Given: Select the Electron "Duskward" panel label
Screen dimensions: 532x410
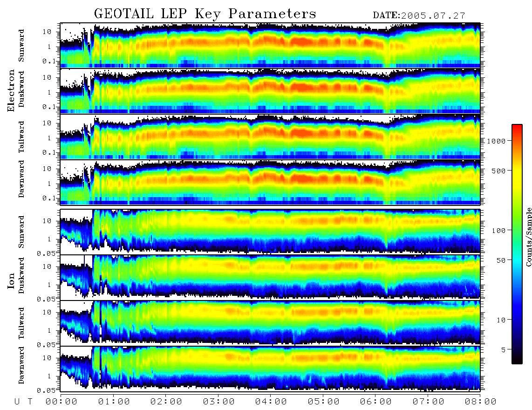Looking at the screenshot, I should [x=21, y=89].
